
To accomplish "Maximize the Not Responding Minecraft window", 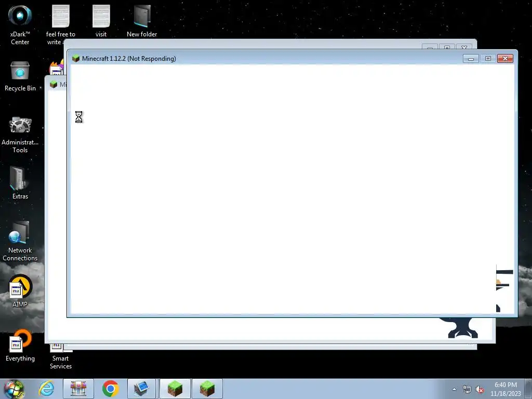I will coord(488,58).
